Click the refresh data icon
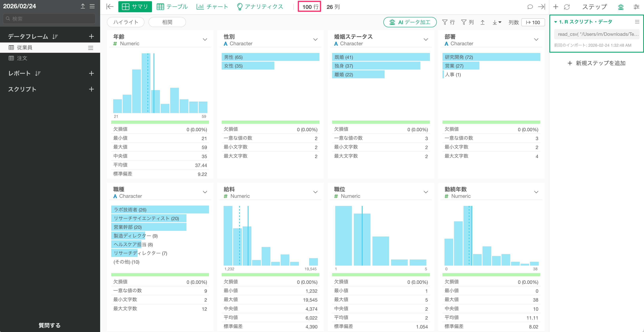This screenshot has height=332, width=644. click(x=567, y=7)
